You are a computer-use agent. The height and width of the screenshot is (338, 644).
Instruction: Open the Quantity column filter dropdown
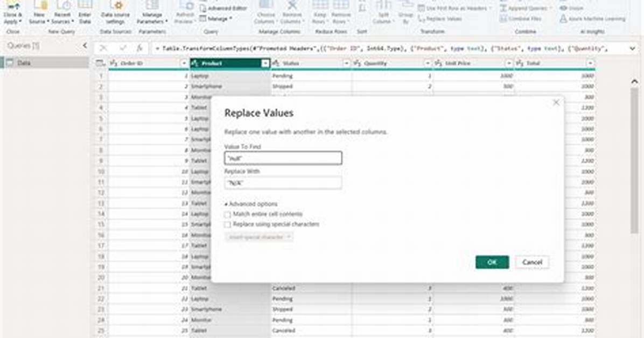[x=427, y=64]
